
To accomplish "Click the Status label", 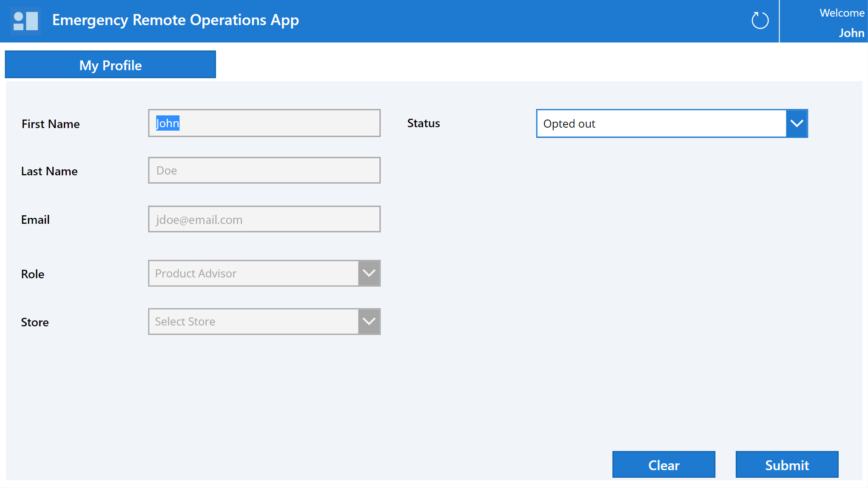I will pyautogui.click(x=424, y=123).
